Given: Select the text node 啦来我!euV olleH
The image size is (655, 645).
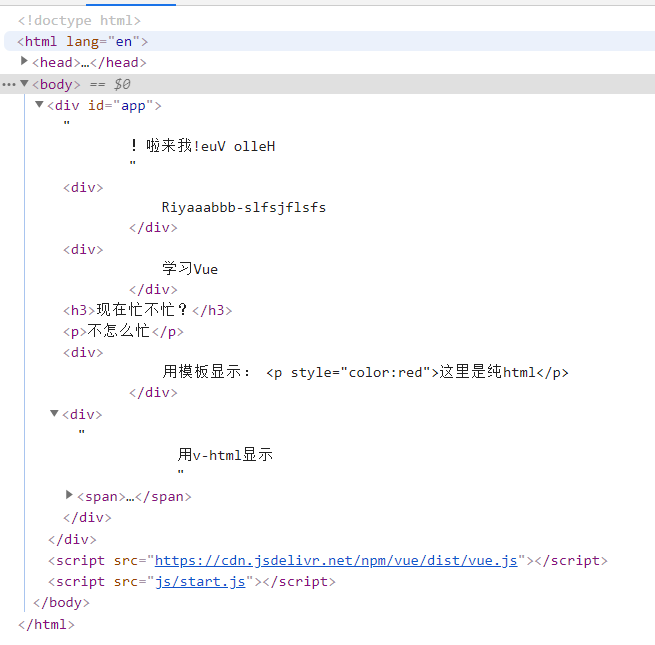Looking at the screenshot, I should 202,146.
